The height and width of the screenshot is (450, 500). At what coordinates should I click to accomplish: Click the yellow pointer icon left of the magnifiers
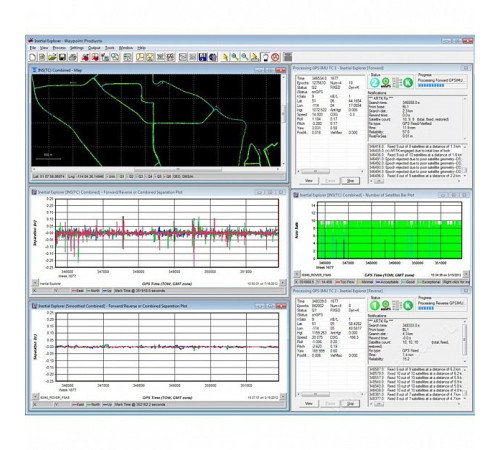tap(225, 57)
